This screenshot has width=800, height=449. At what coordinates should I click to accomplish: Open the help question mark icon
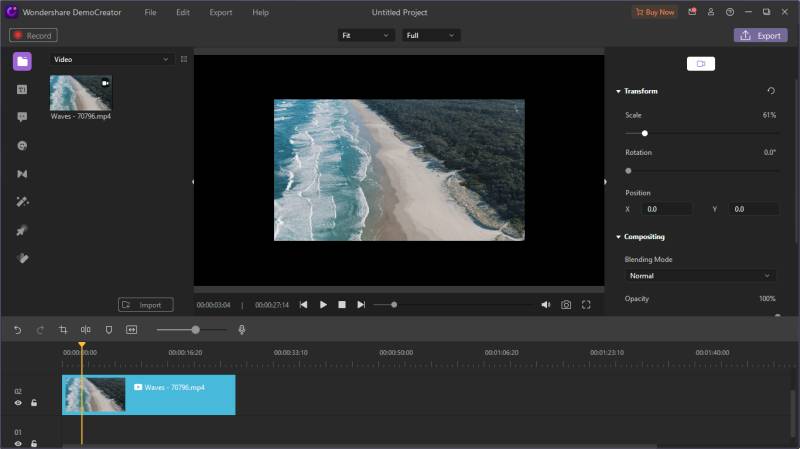point(730,12)
